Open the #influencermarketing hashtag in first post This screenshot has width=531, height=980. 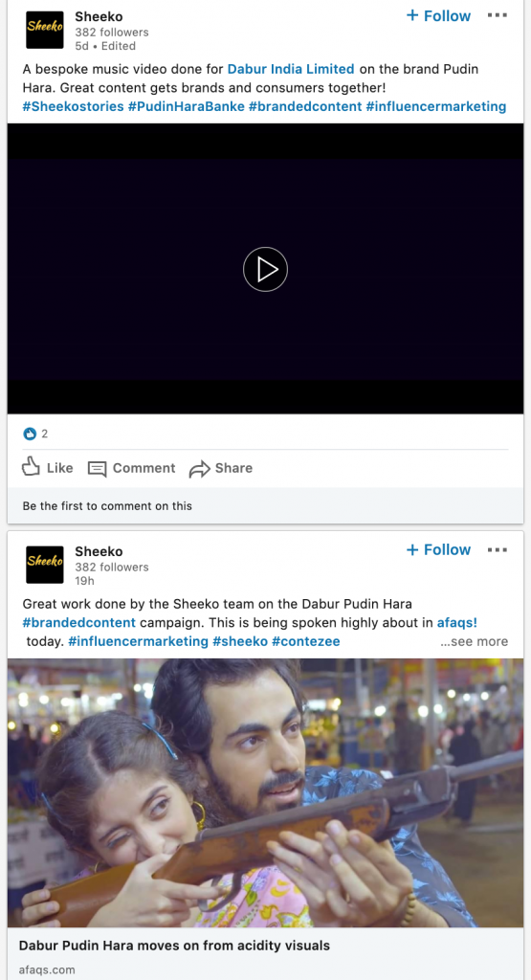(436, 106)
